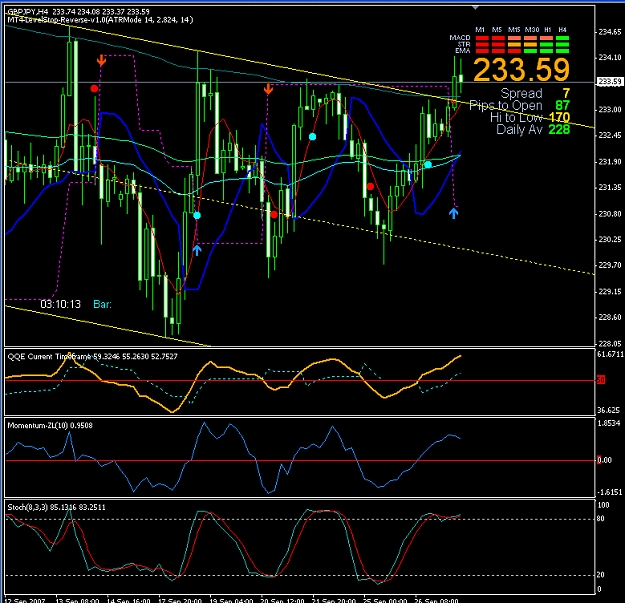Click the 228.05 price axis label

pos(609,344)
